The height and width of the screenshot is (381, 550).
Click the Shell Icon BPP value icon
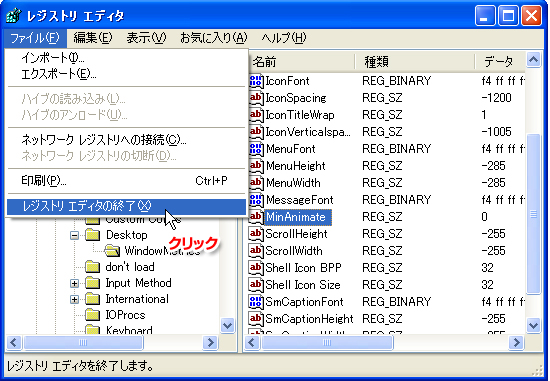[x=256, y=268]
